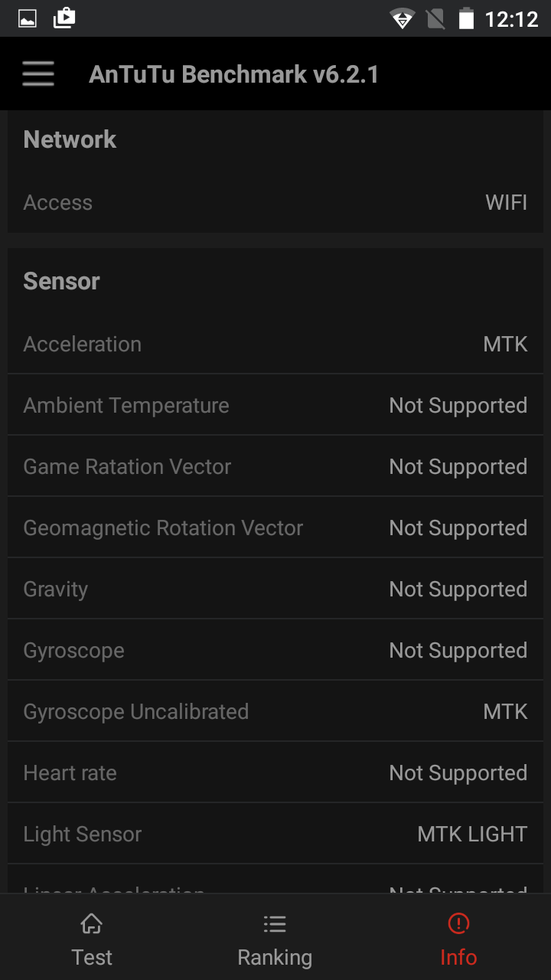The width and height of the screenshot is (551, 980).
Task: Switch to the Test tab label
Action: tap(92, 957)
